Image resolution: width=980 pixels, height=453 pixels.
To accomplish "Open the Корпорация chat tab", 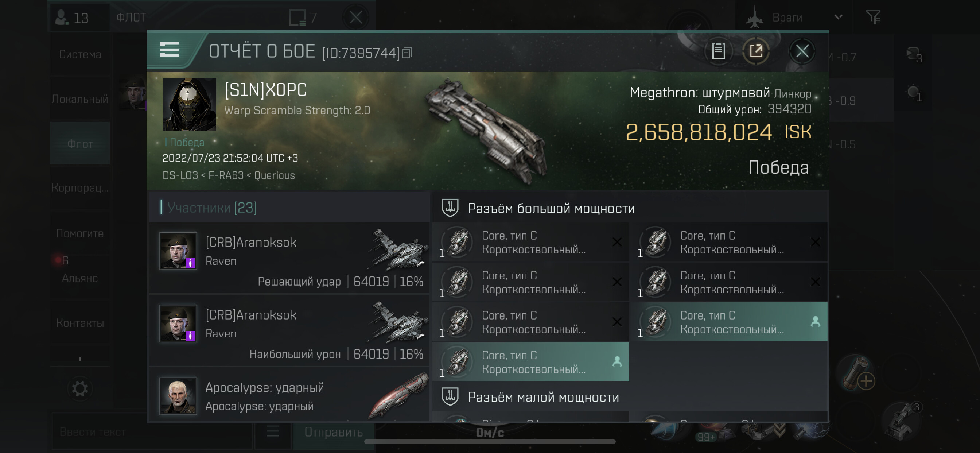I will pyautogui.click(x=79, y=188).
